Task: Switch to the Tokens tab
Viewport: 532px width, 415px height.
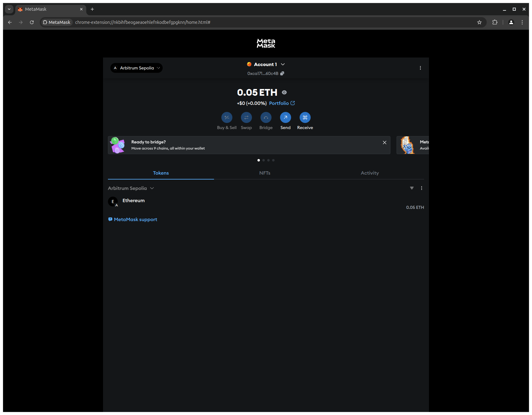Action: point(161,173)
